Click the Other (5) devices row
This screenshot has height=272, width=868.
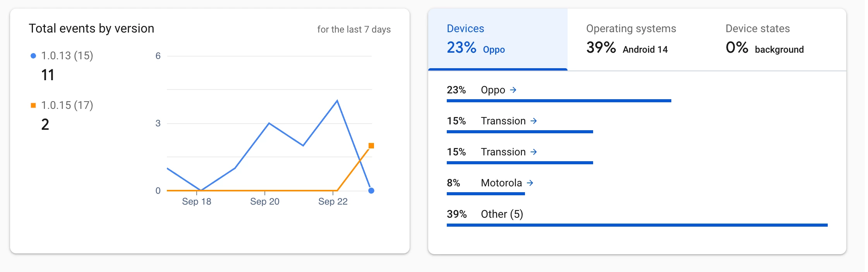click(x=502, y=214)
